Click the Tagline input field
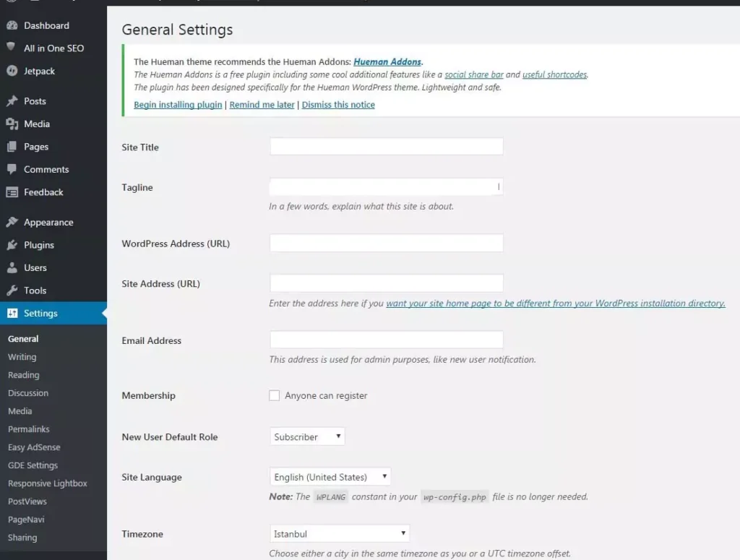The width and height of the screenshot is (740, 560). tap(386, 187)
